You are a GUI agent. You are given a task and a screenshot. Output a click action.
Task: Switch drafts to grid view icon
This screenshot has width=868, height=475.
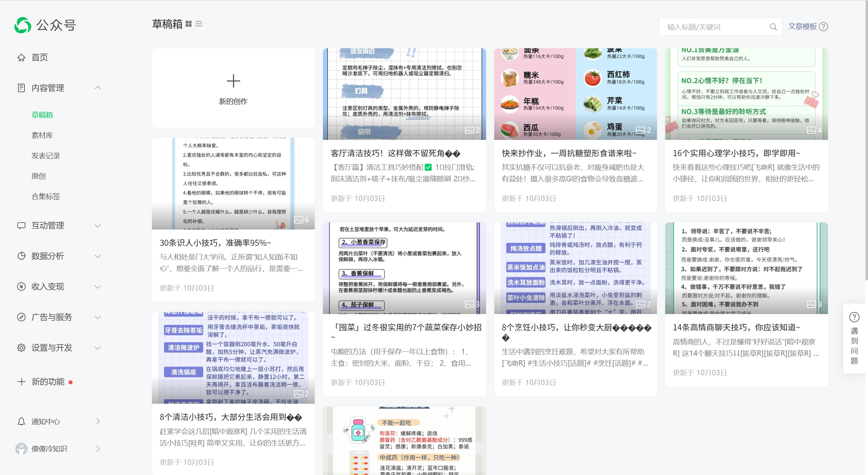189,24
